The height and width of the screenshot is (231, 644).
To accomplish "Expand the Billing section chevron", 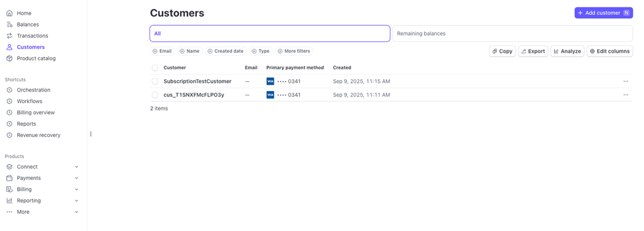I will click(x=76, y=190).
